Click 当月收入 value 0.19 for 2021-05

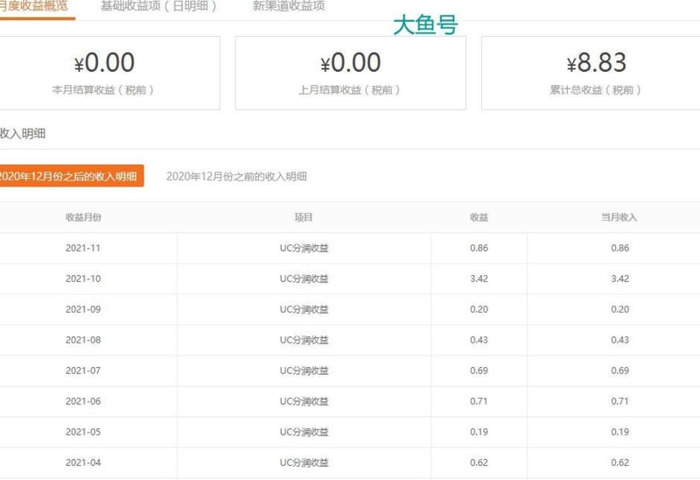[x=620, y=432]
